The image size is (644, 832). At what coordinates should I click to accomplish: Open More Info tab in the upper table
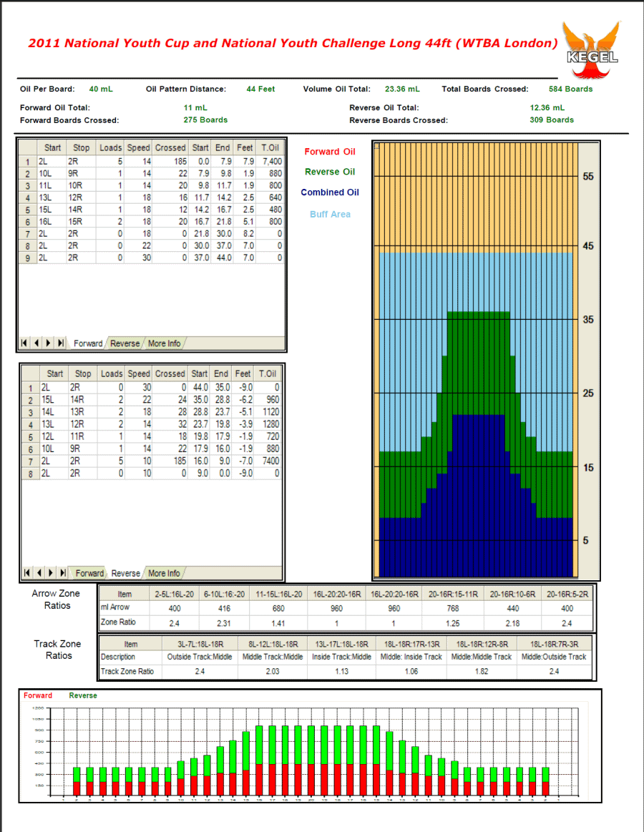pyautogui.click(x=164, y=343)
